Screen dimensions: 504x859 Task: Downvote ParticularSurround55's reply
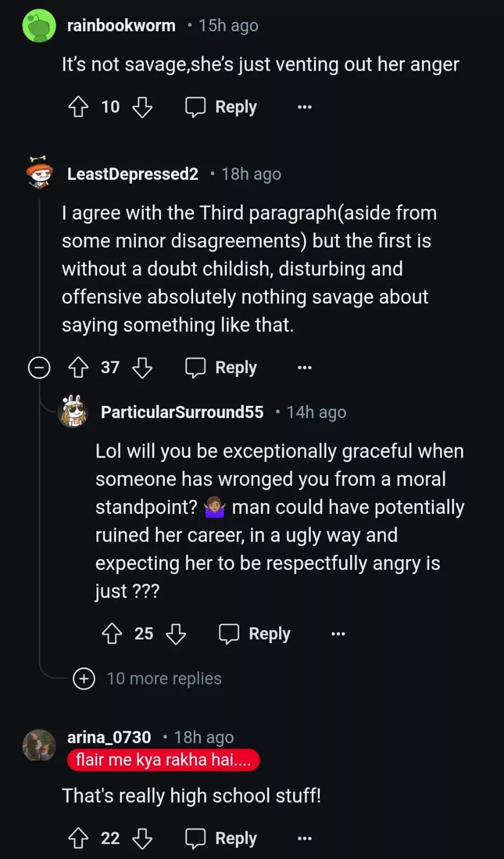(176, 634)
